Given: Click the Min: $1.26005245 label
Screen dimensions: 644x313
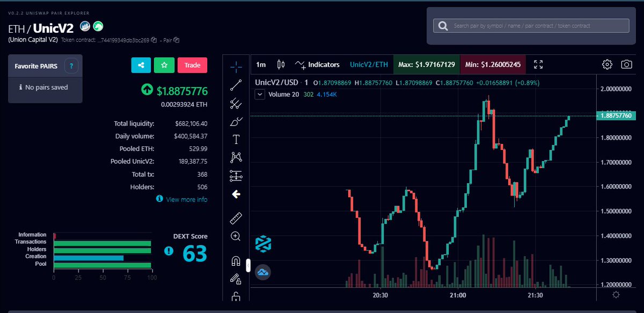Looking at the screenshot, I should [x=493, y=64].
